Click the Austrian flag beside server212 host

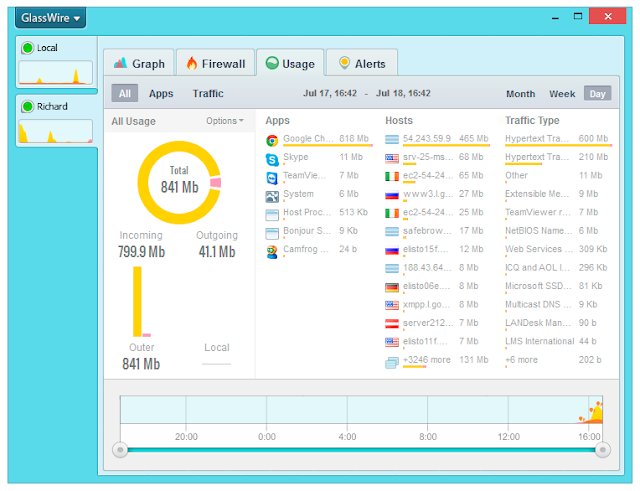[392, 324]
